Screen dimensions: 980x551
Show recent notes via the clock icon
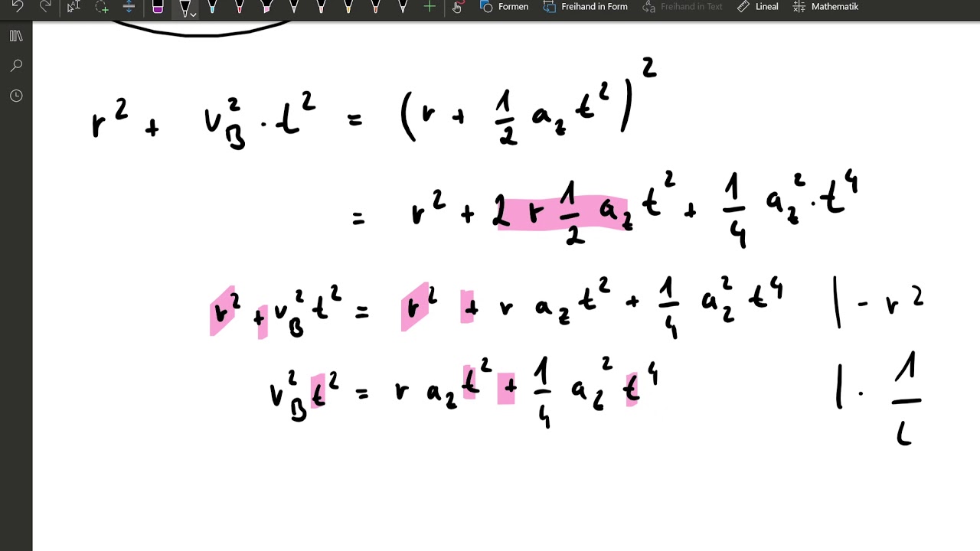(x=16, y=96)
